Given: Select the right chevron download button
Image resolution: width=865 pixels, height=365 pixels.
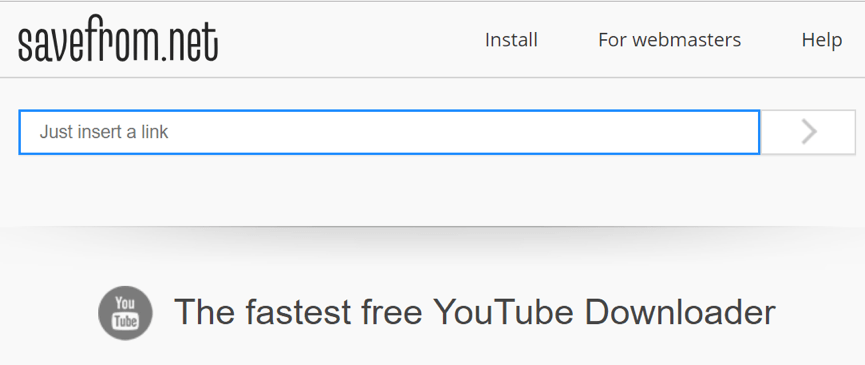Looking at the screenshot, I should (808, 132).
